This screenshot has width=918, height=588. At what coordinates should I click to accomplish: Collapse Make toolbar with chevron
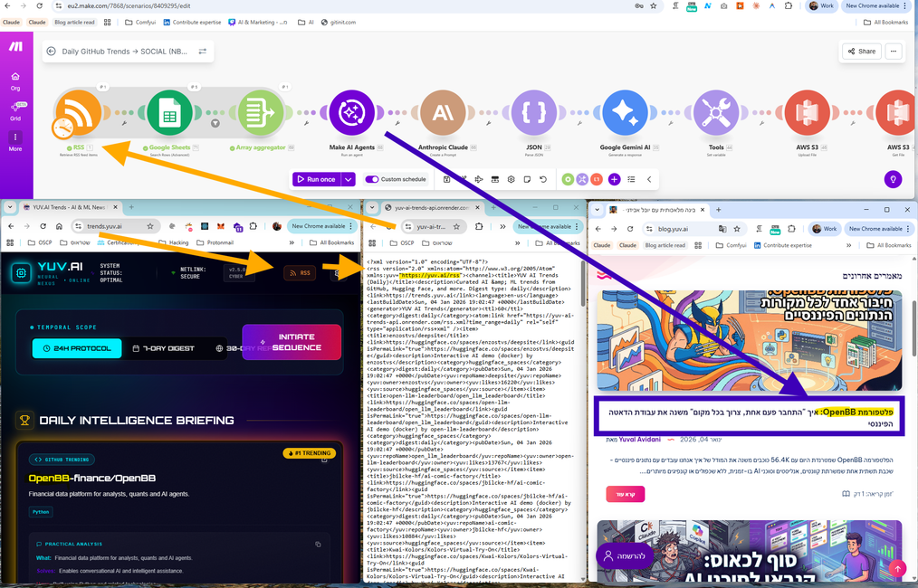pos(649,180)
